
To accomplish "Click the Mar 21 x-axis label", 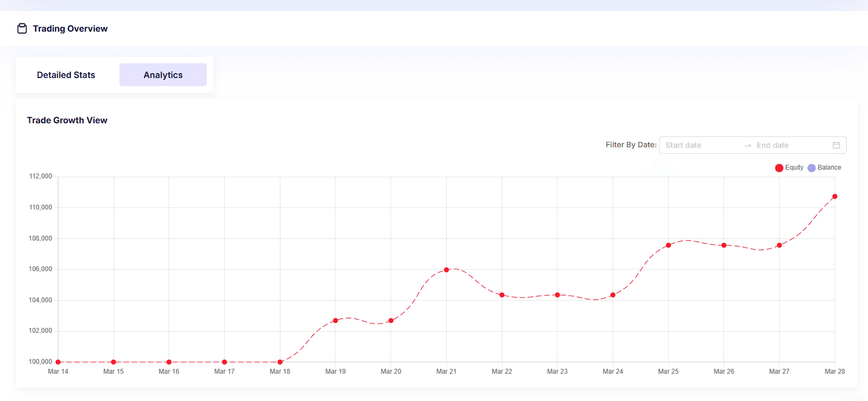I will (446, 372).
